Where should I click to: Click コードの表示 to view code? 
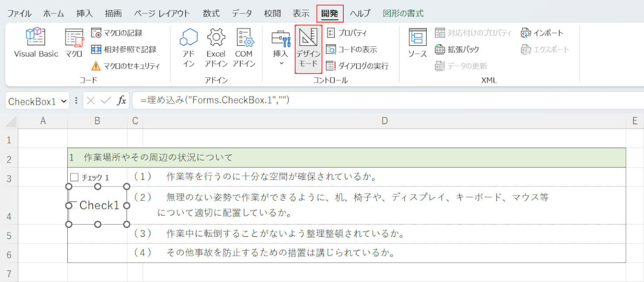352,50
